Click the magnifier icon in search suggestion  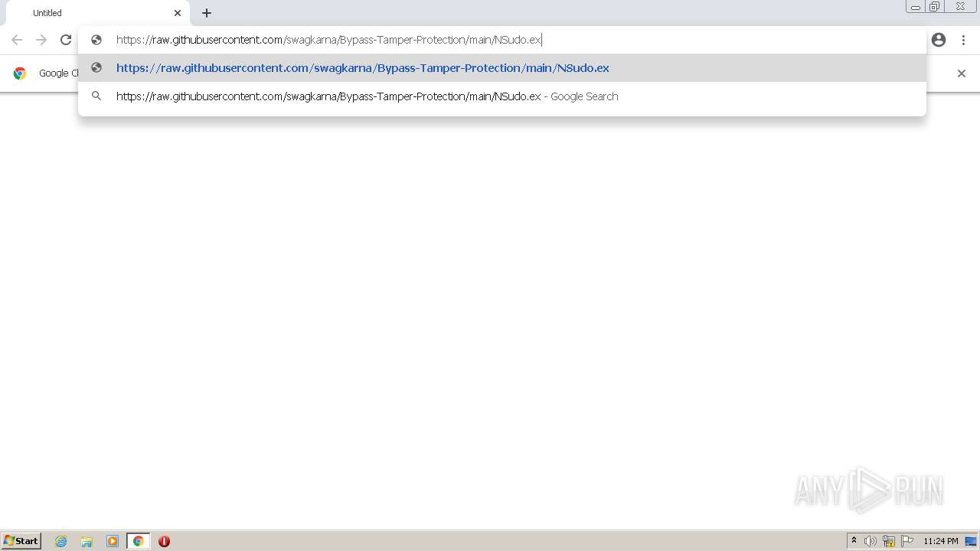coord(96,96)
